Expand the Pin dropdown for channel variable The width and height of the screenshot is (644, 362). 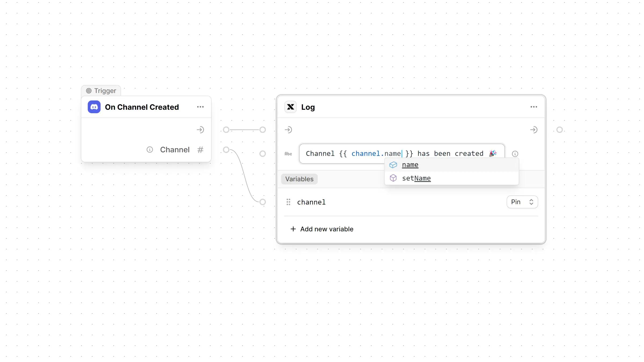coord(522,202)
